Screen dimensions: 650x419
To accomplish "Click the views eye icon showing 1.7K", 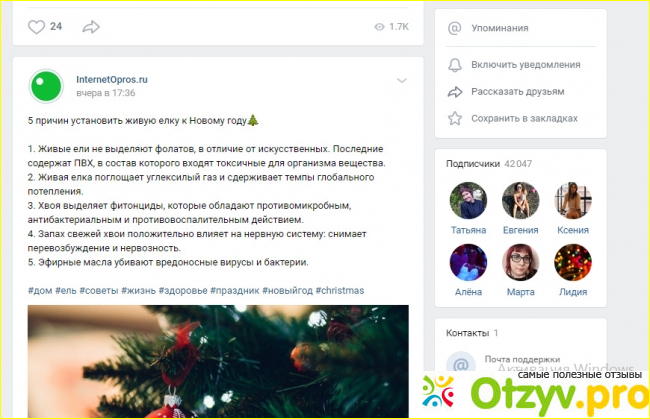I will pyautogui.click(x=379, y=27).
